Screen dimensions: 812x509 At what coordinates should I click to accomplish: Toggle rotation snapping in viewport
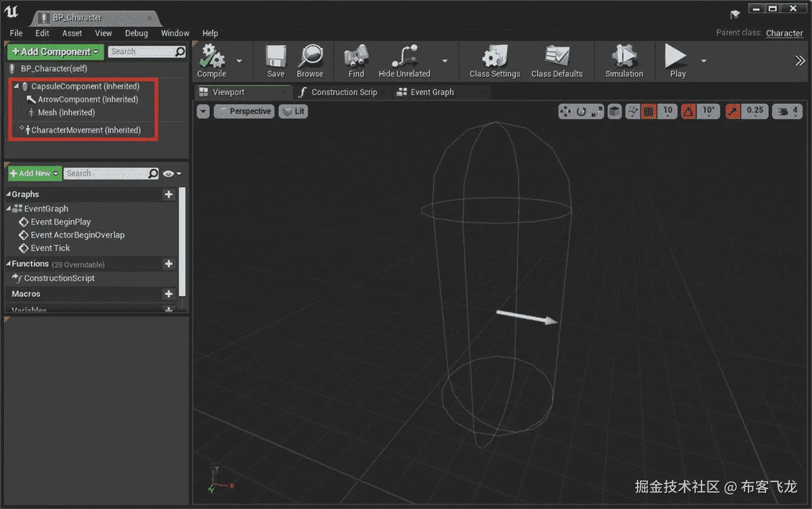[x=688, y=112]
